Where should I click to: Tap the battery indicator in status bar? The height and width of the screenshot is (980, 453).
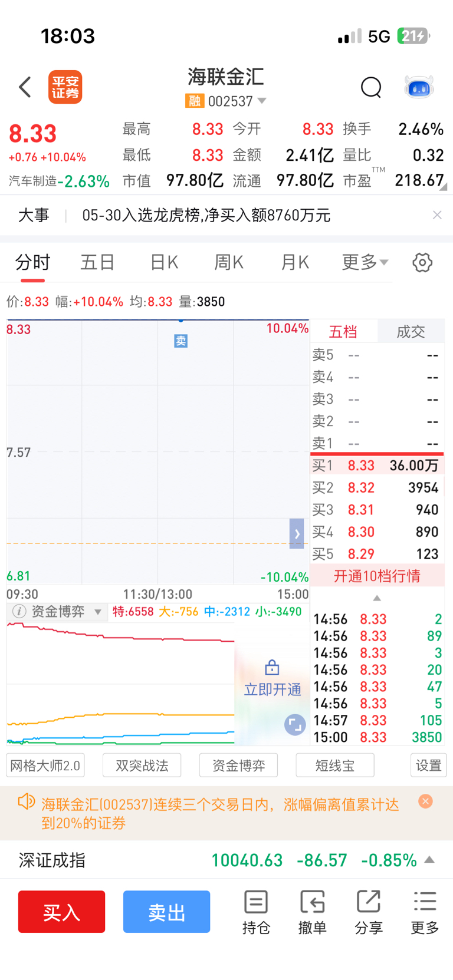pos(414,36)
